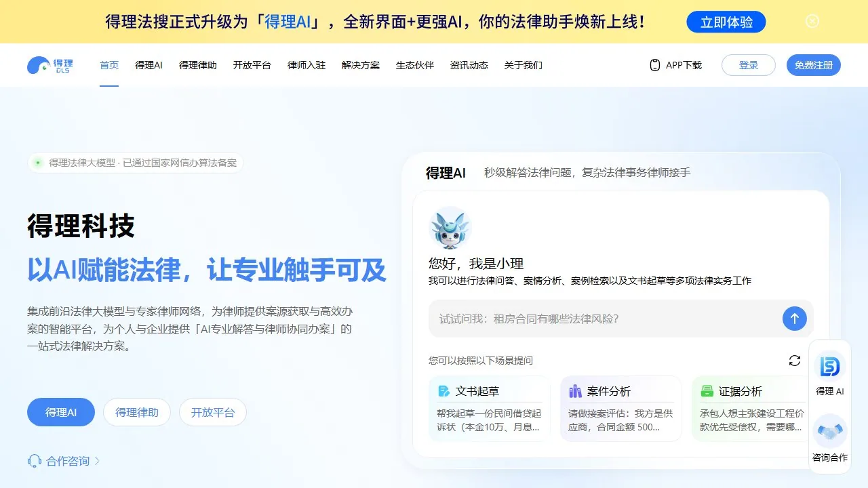Click the 案件分析 books icon
Image resolution: width=868 pixels, height=488 pixels.
pyautogui.click(x=575, y=391)
